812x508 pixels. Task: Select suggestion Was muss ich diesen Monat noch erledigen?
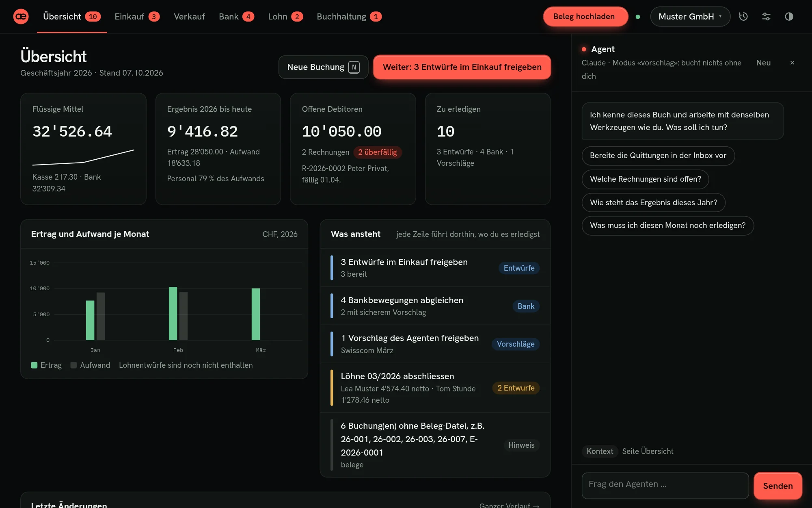(667, 226)
